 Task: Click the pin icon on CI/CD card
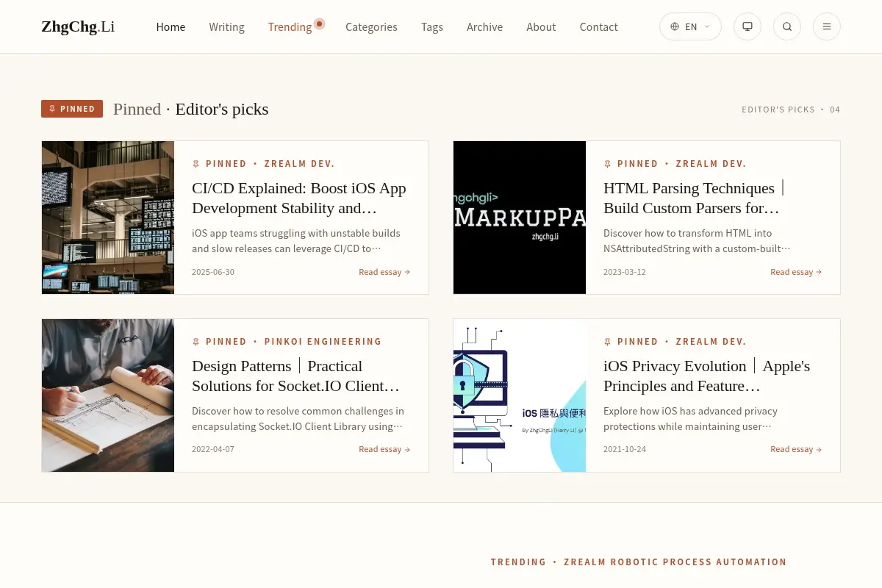(x=196, y=164)
